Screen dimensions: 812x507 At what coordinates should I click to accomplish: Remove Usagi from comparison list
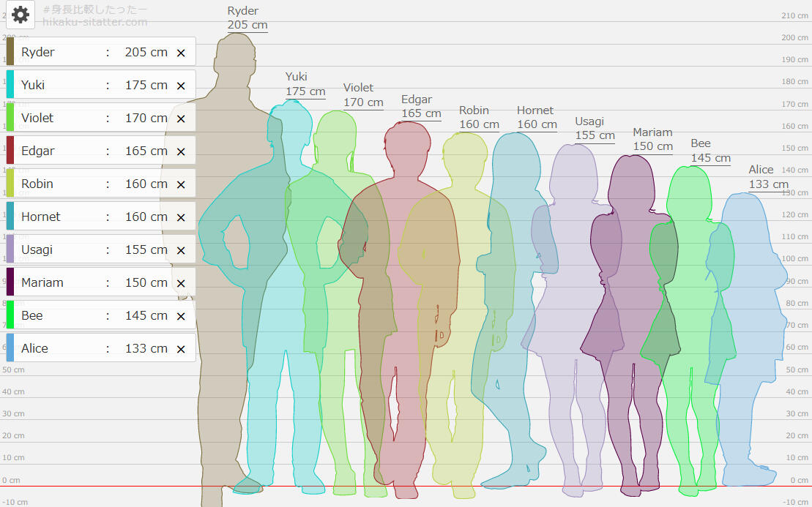click(181, 250)
